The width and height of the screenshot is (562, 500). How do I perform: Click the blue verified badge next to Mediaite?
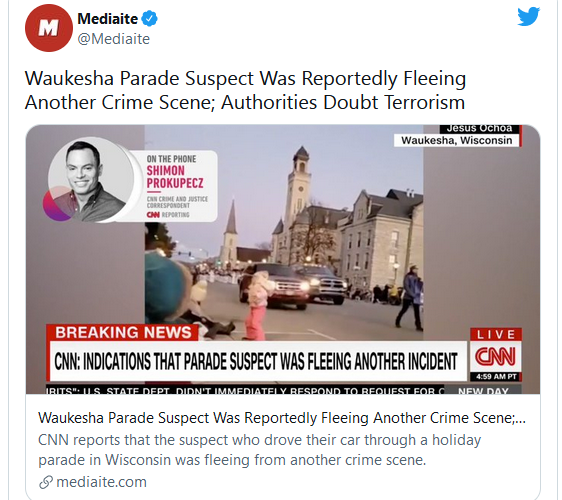149,19
